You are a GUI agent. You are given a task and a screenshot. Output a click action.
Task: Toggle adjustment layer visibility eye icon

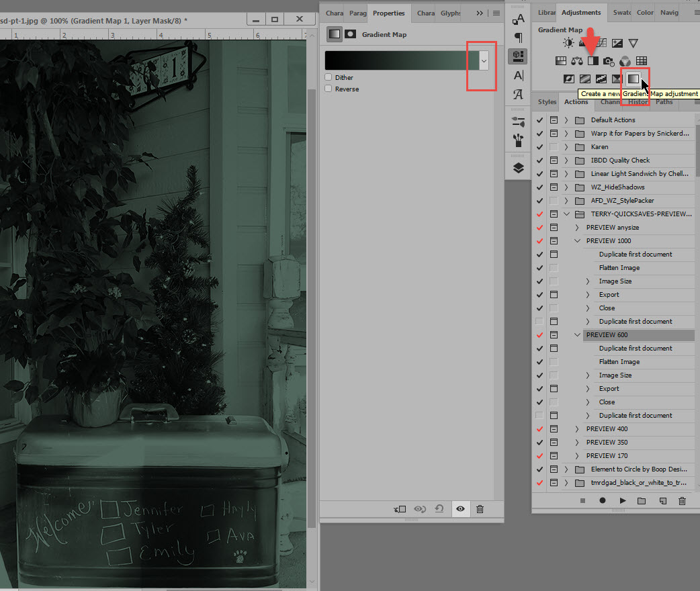(x=460, y=509)
